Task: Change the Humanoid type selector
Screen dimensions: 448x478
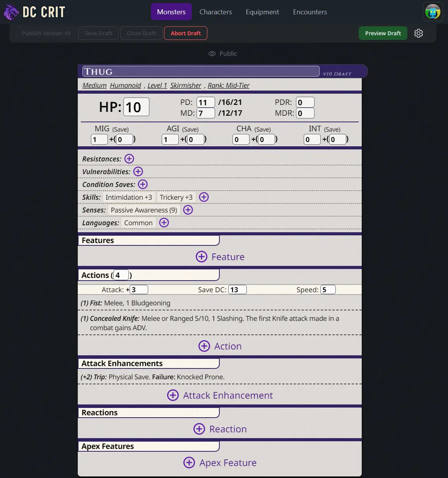Action: (125, 85)
